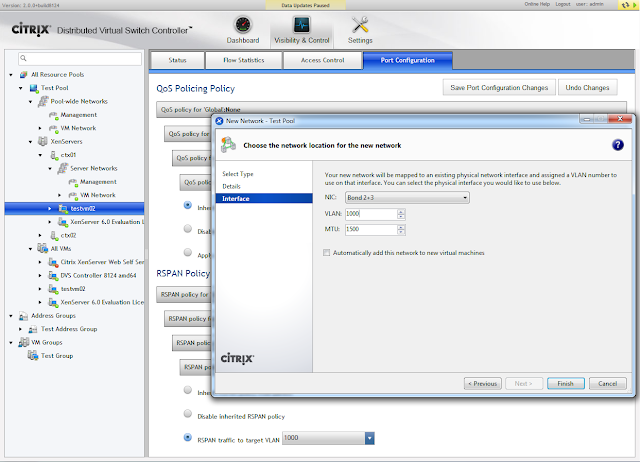This screenshot has height=462, width=640.
Task: Click the XenCenter icon in the dialog title bar
Action: click(219, 121)
